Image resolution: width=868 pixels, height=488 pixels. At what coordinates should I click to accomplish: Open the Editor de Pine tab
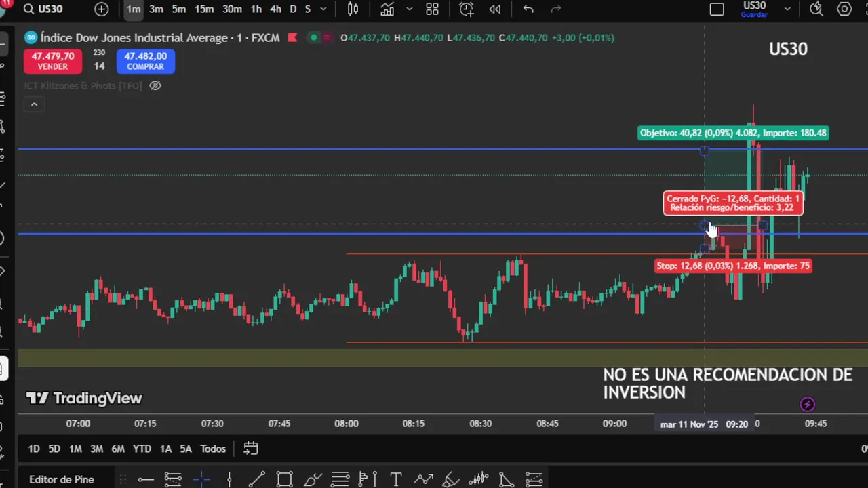62,479
